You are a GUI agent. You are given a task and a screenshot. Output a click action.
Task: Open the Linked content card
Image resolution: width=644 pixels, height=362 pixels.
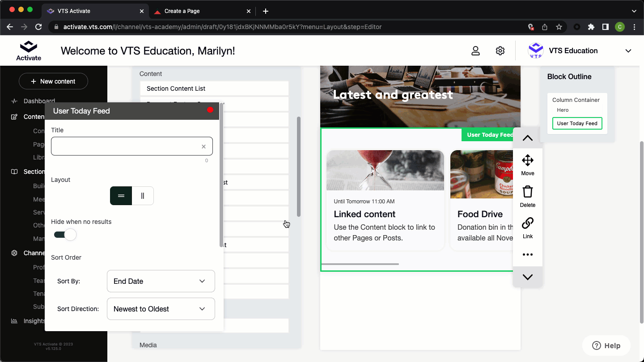(385, 200)
